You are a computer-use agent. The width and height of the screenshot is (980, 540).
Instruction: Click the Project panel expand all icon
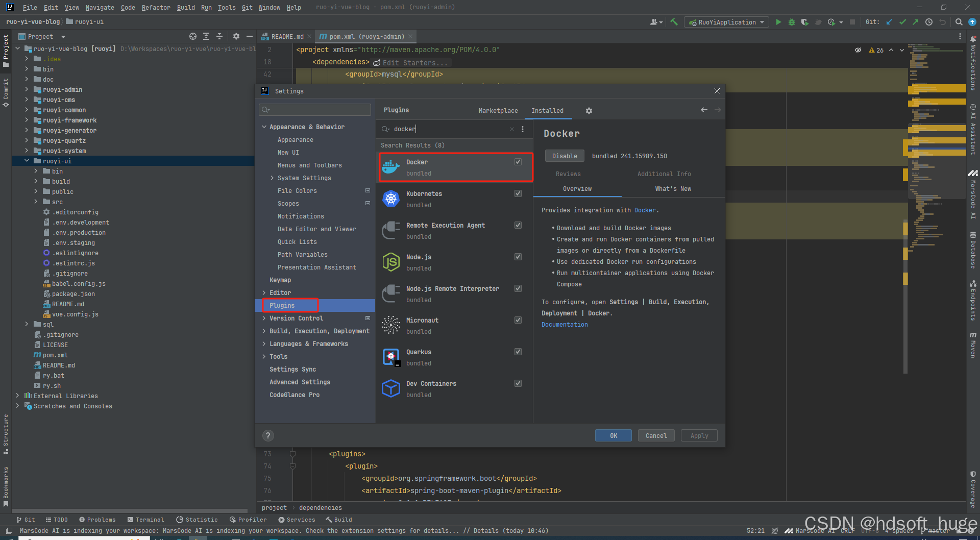coord(206,36)
